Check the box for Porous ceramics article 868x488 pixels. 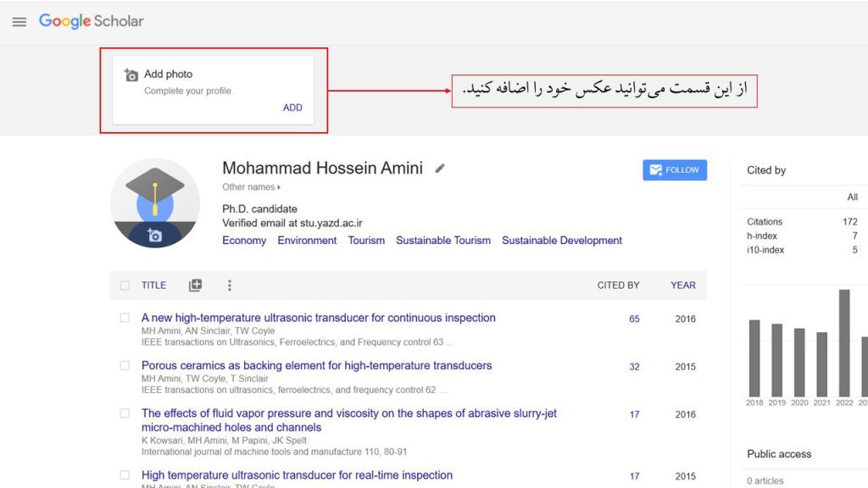[125, 366]
